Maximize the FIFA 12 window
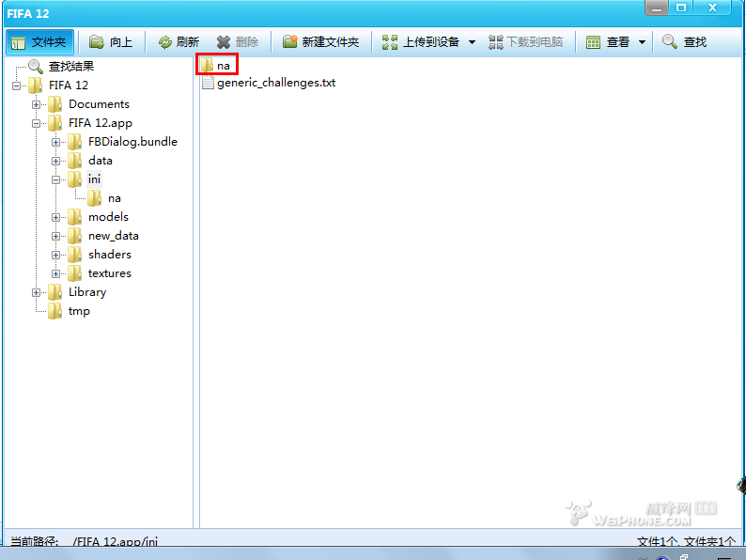Viewport: 746px width, 560px height. pyautogui.click(x=681, y=8)
